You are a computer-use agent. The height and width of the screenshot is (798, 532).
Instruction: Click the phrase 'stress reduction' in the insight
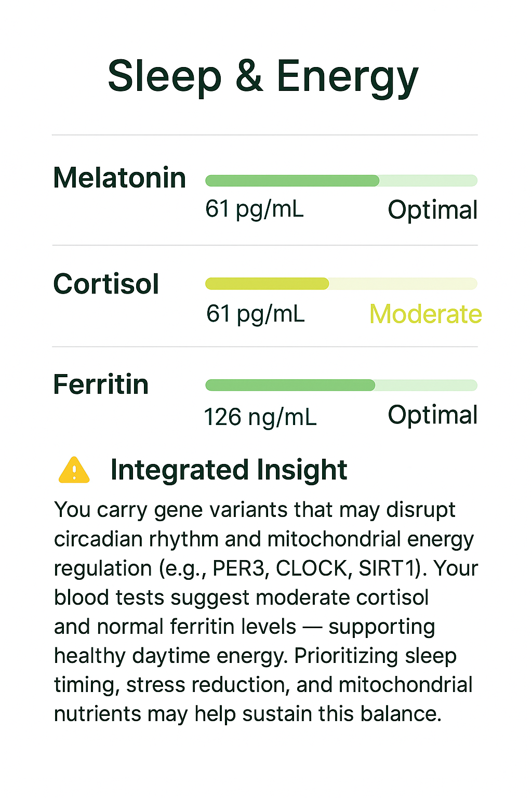[x=208, y=685]
